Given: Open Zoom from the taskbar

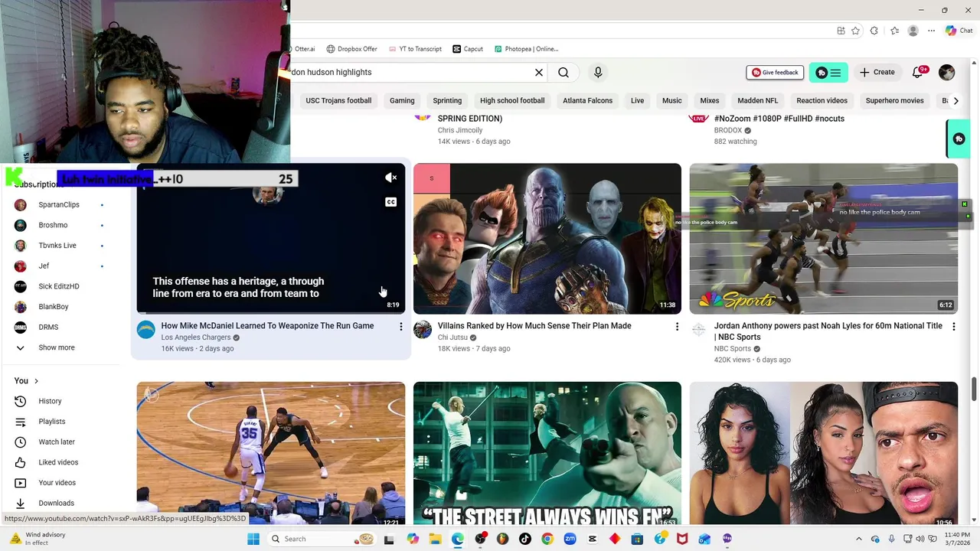Looking at the screenshot, I should (x=570, y=539).
